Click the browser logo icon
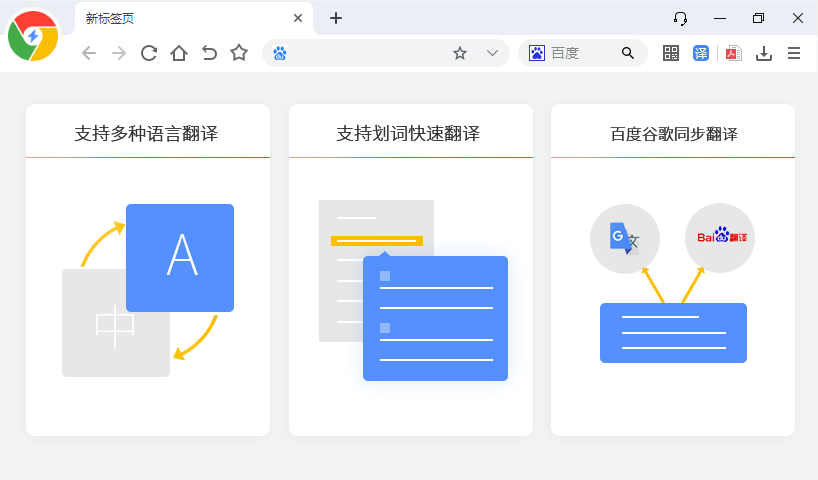 click(33, 37)
